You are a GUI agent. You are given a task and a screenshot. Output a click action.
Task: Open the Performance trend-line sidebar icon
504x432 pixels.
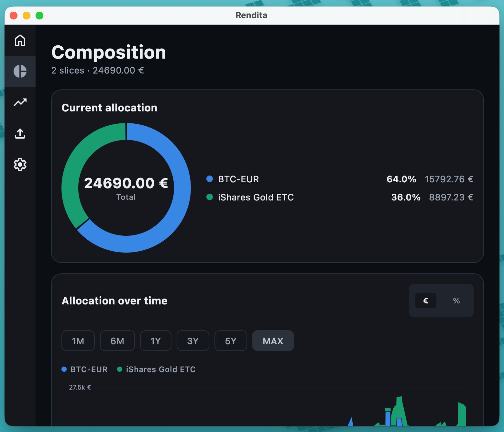[20, 102]
